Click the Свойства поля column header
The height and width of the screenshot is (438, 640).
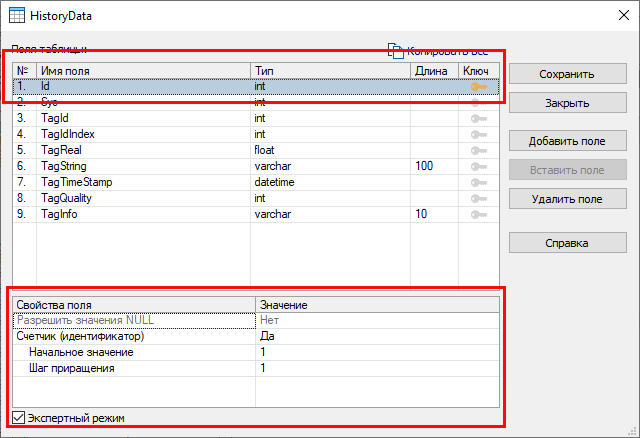pyautogui.click(x=134, y=305)
